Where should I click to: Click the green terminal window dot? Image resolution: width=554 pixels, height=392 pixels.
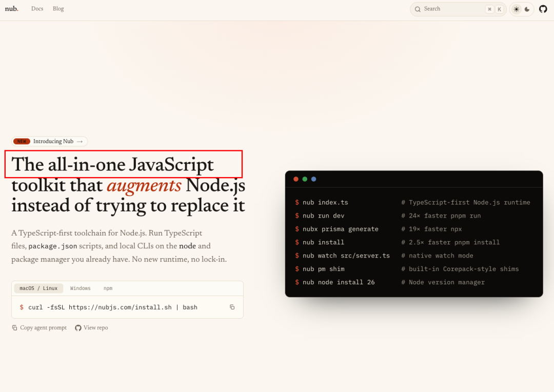pos(305,179)
